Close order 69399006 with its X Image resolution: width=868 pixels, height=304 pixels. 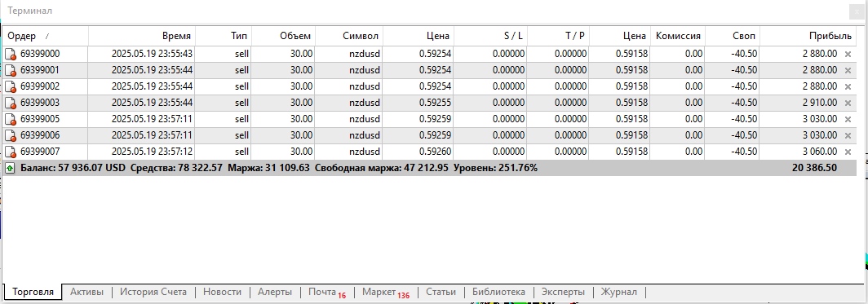click(848, 135)
